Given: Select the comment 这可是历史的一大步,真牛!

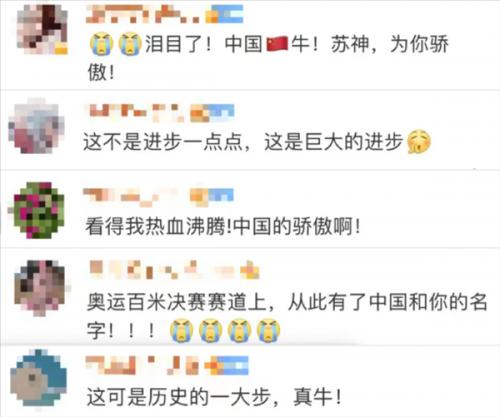Looking at the screenshot, I should click(x=214, y=397).
